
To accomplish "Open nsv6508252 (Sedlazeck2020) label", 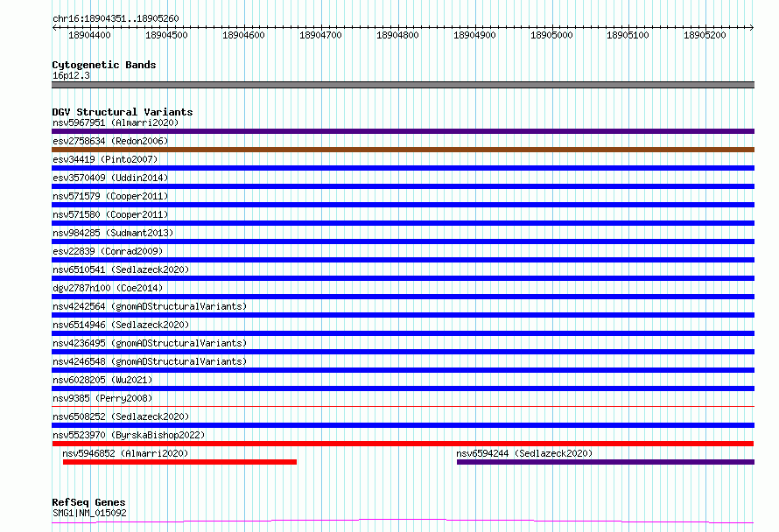I will 121,416.
